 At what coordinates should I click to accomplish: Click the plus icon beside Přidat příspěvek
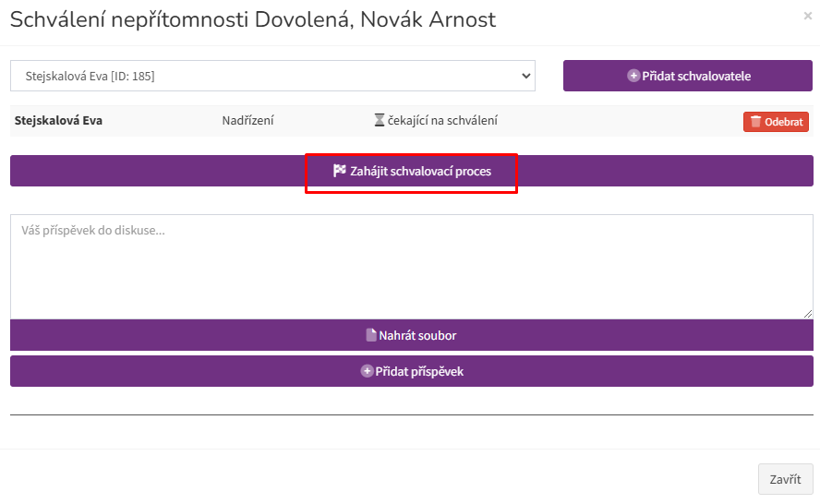coord(368,371)
